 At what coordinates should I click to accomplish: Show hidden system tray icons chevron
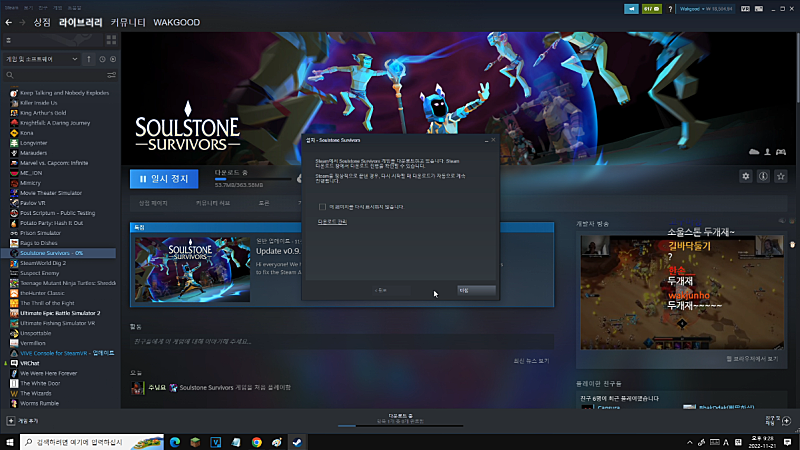[x=689, y=442]
